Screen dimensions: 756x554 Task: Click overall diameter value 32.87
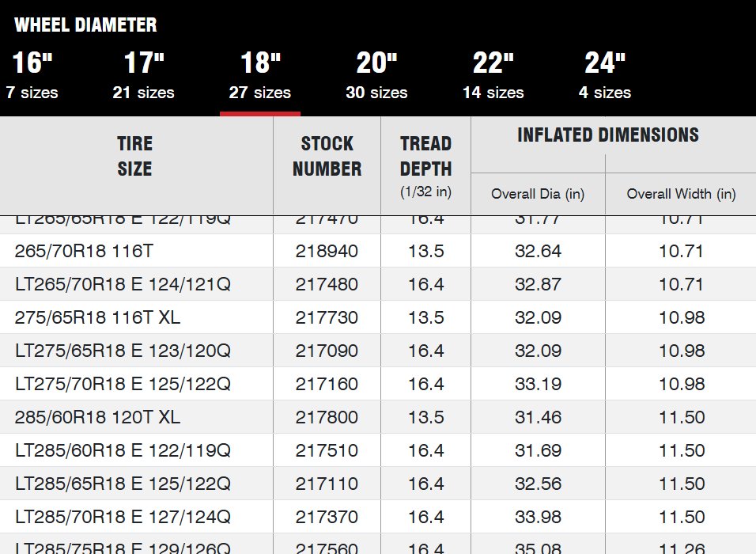coord(538,284)
